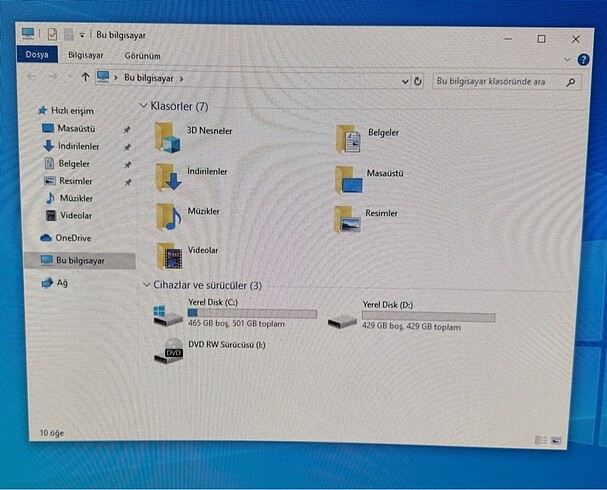Screen dimensions: 607x490
Task: Open the İndirilenler folder in main pane
Action: 168,178
